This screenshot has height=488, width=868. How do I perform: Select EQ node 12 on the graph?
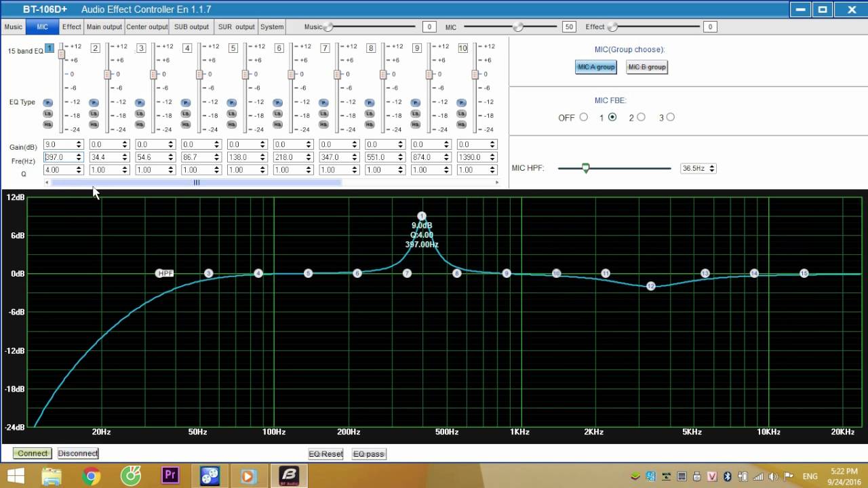coord(651,286)
